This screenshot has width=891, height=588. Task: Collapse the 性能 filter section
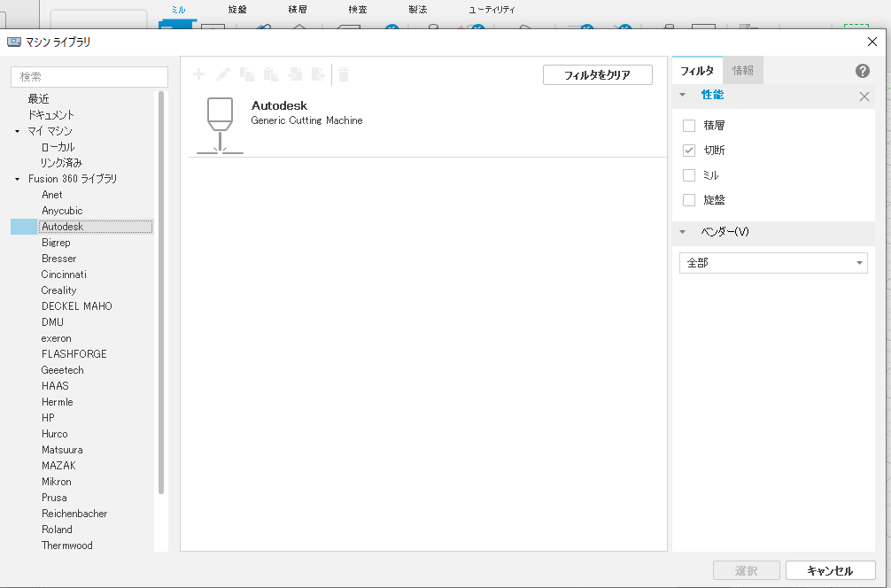point(683,95)
